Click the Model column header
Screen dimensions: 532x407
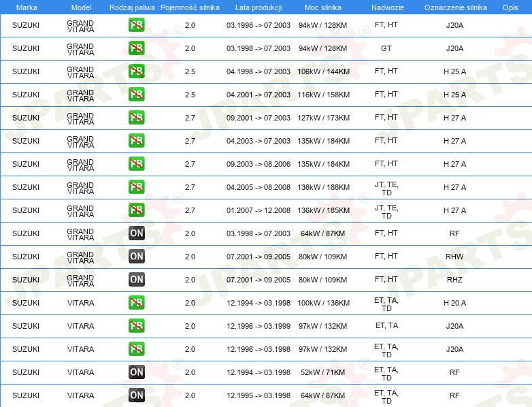[82, 7]
